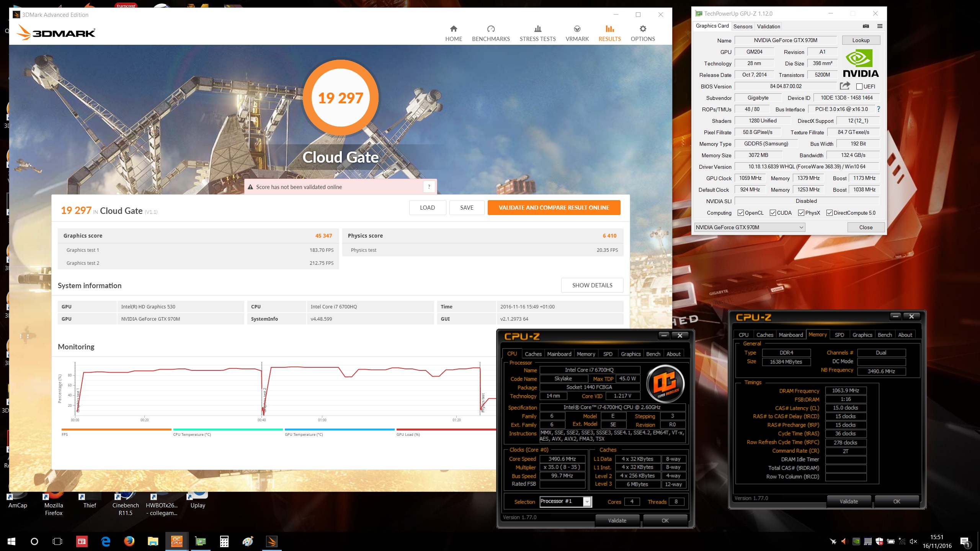Click VALIDATE AND COMPARE RESULT ONLINE button
Viewport: 980px width, 551px height.
tap(554, 207)
